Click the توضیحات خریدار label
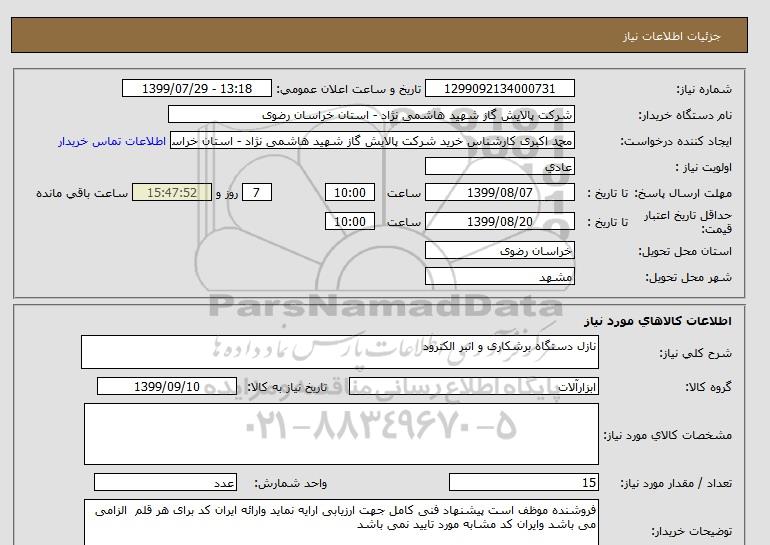This screenshot has height=545, width=770. [x=691, y=531]
